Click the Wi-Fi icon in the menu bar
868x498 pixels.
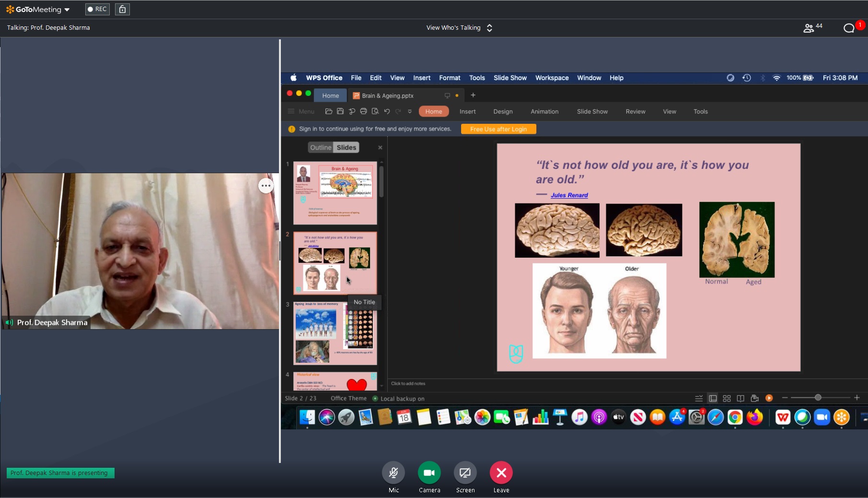click(x=776, y=78)
